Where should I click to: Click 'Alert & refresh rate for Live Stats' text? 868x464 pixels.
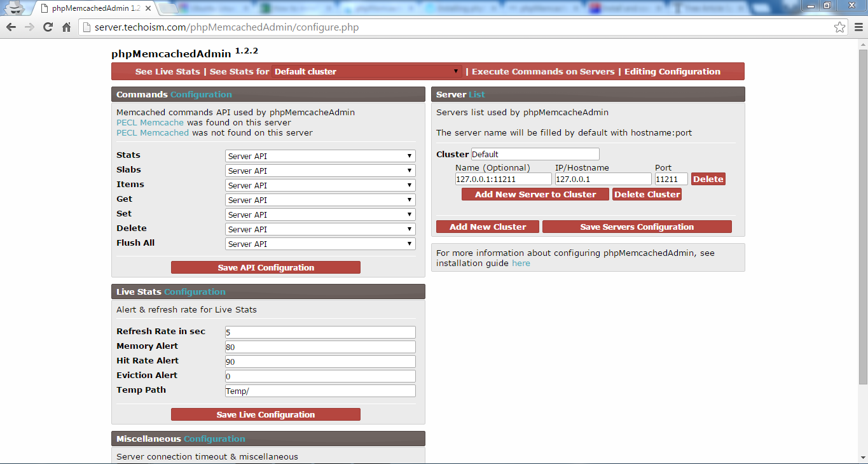pos(186,309)
